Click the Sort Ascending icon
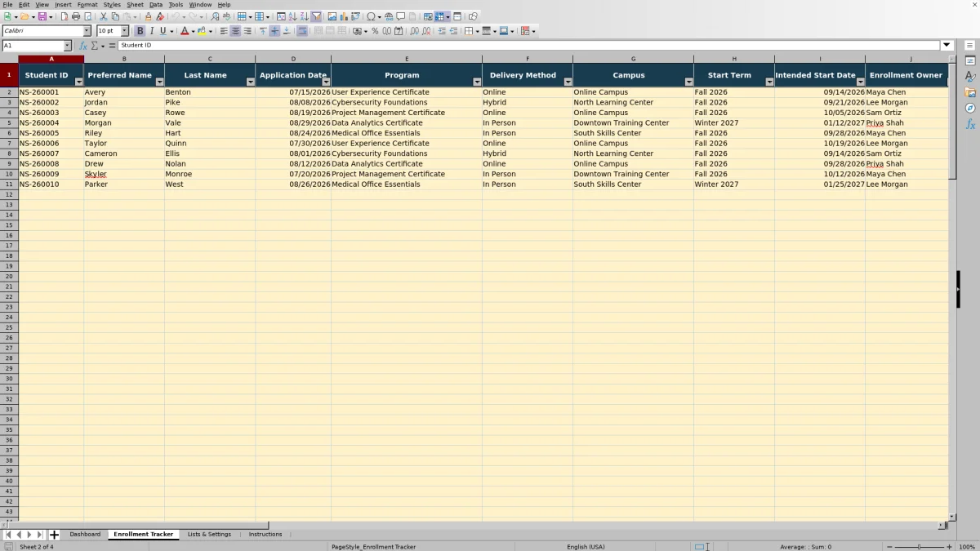This screenshot has width=980, height=551. tap(293, 16)
